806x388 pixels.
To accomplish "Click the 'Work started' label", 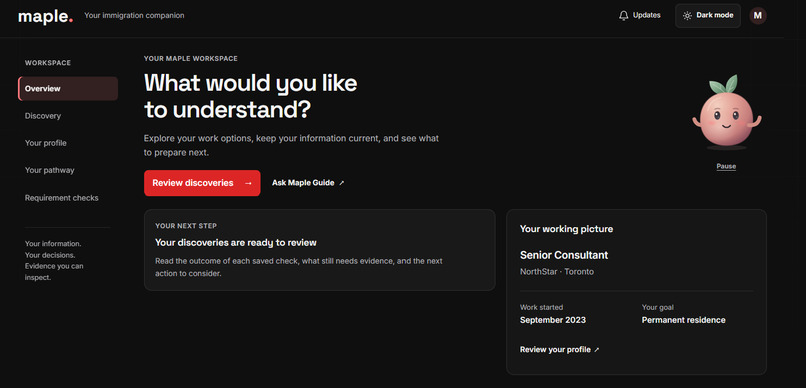I will pos(541,307).
